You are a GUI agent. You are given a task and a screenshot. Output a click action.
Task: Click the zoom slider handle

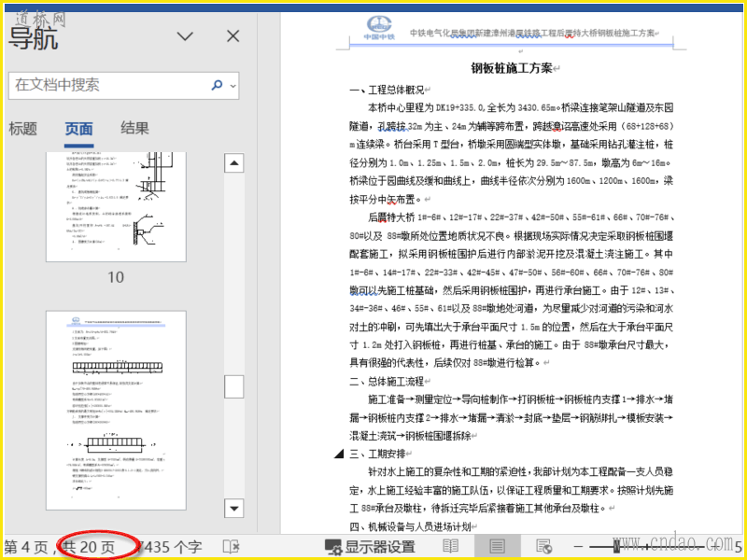click(616, 546)
